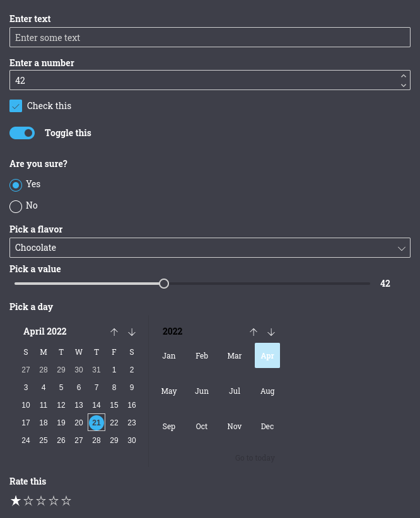Image resolution: width=420 pixels, height=518 pixels.
Task: Click the previous year arrow in the 2022 panel
Action: tap(254, 332)
